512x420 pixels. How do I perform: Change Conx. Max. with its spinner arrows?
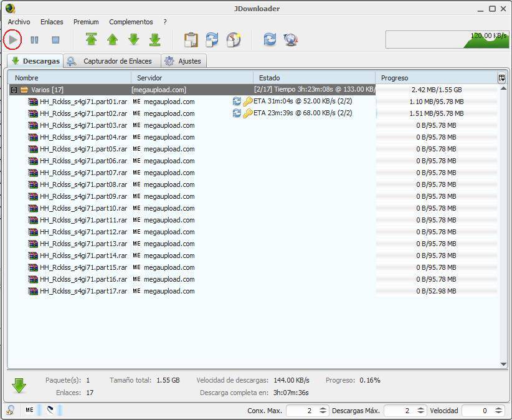(x=323, y=411)
